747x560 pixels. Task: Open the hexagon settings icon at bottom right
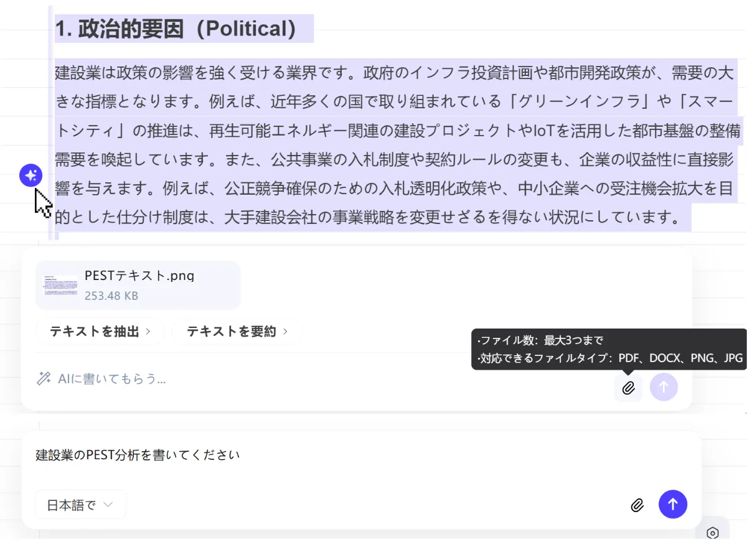[x=713, y=533]
